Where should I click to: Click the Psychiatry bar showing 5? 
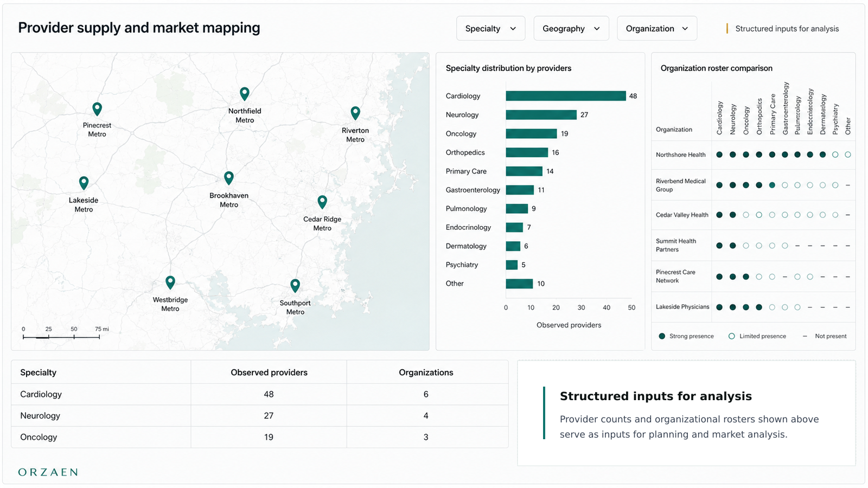coord(512,265)
